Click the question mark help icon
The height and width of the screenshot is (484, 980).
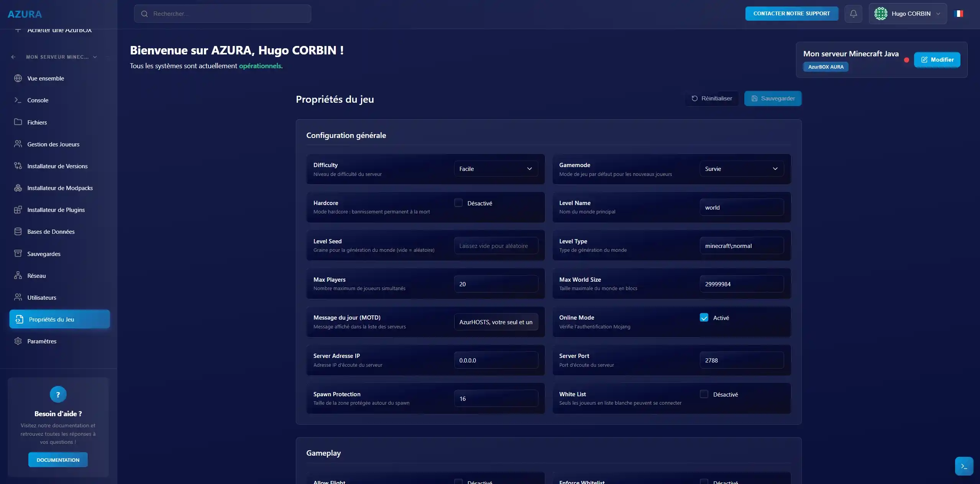[x=58, y=394]
